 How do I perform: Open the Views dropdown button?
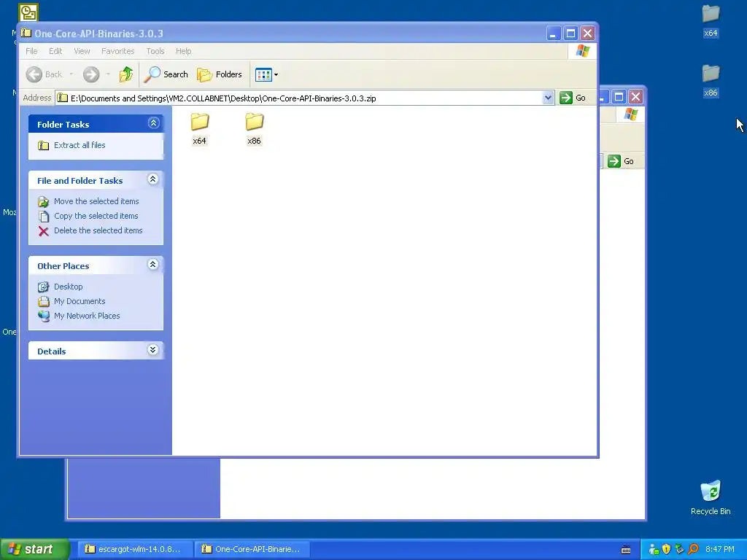coord(266,74)
